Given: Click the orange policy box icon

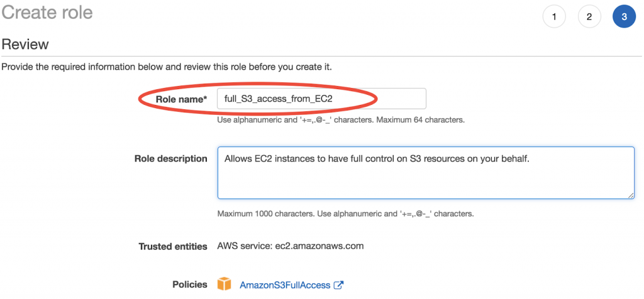Looking at the screenshot, I should pyautogui.click(x=225, y=284).
